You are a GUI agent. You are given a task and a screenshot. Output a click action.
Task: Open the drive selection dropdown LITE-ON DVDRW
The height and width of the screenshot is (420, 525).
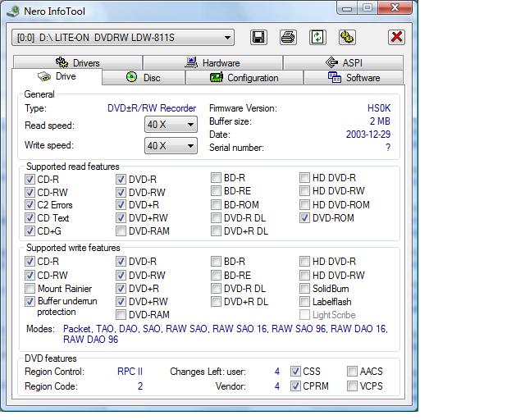point(123,38)
